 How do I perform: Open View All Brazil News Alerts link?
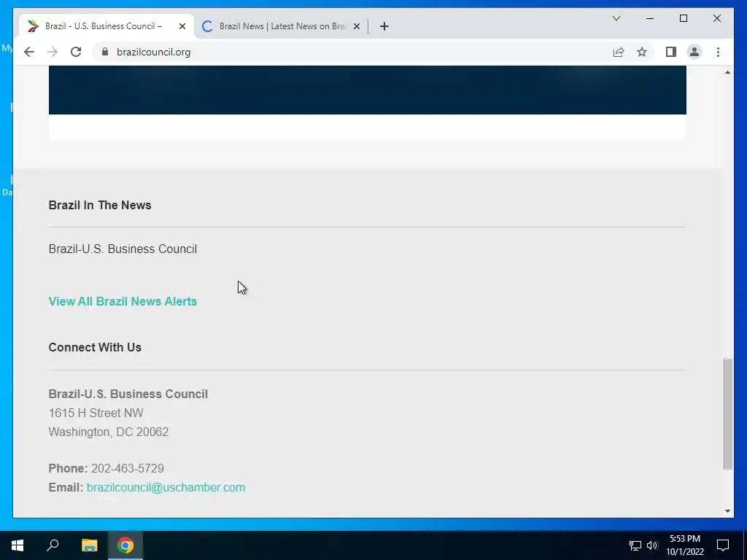click(x=123, y=301)
